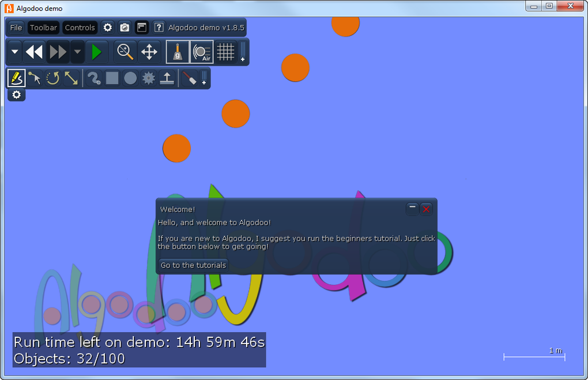Select the Plane tool

(167, 78)
